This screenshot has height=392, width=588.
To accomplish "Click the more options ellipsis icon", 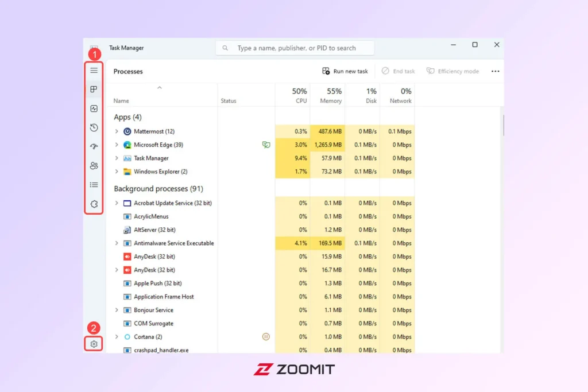I will (x=495, y=71).
